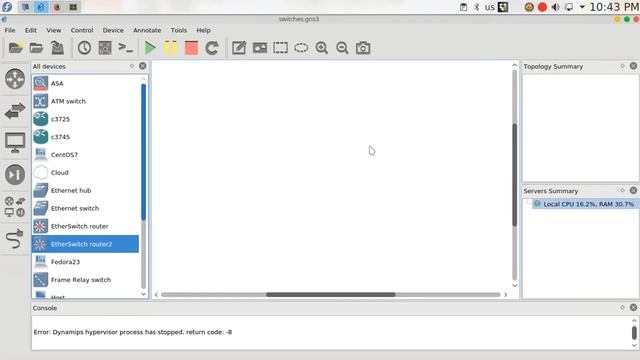
Task: Open snapshot manager clock icon
Action: [84, 48]
